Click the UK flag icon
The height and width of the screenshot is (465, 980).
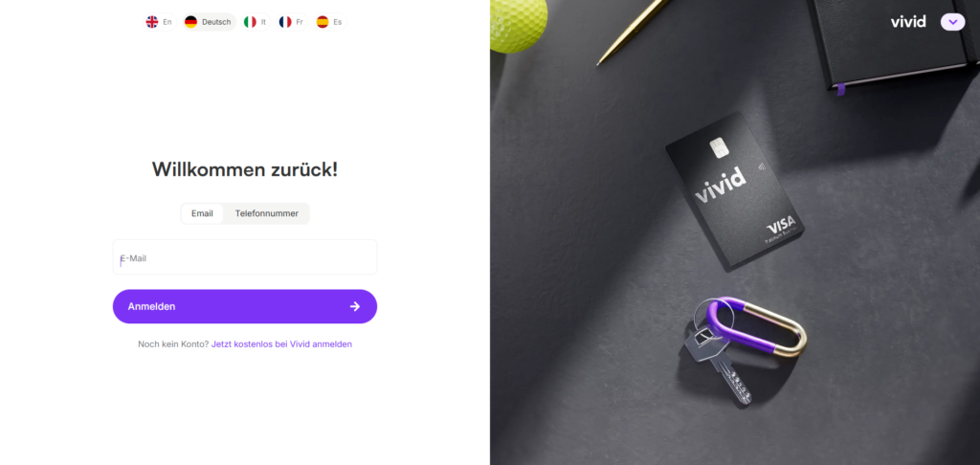152,22
